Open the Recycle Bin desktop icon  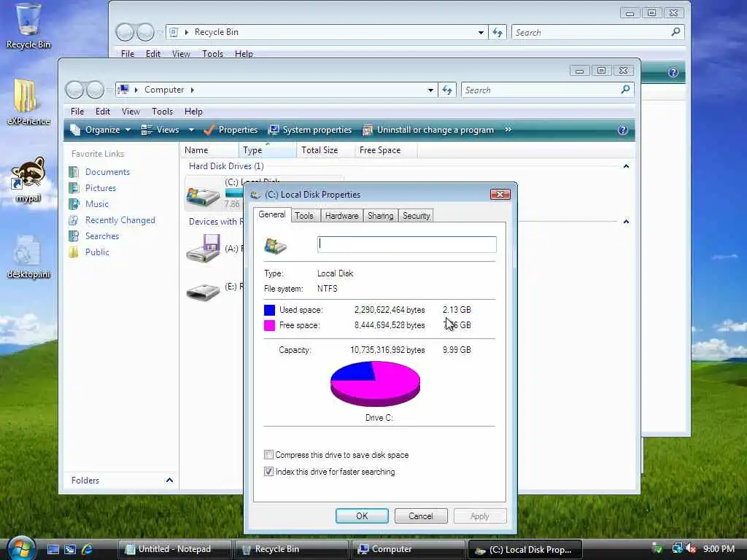coord(28,26)
